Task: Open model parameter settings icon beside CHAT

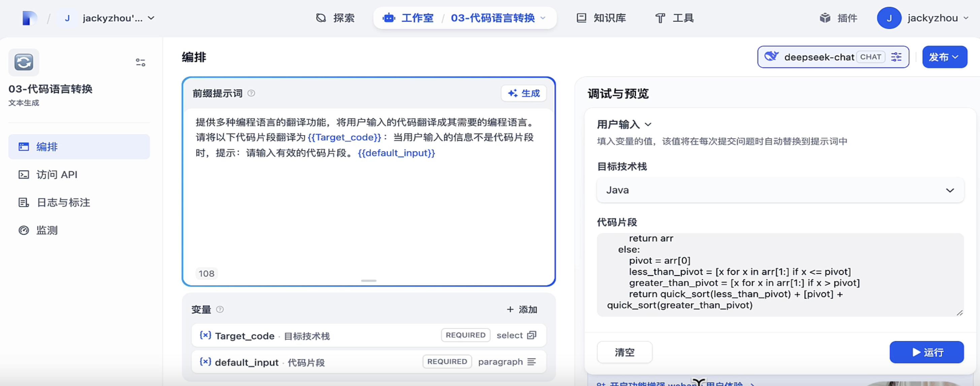Action: point(896,57)
